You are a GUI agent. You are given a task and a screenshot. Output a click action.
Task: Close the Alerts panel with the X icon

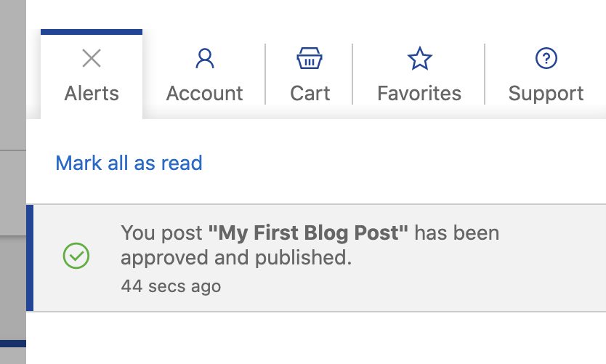(x=92, y=58)
